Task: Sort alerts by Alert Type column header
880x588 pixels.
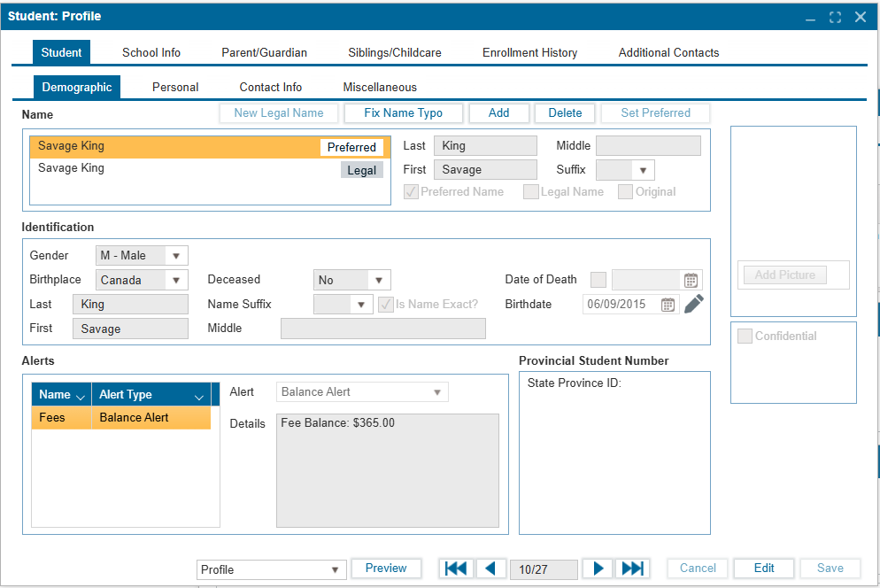Action: (151, 395)
